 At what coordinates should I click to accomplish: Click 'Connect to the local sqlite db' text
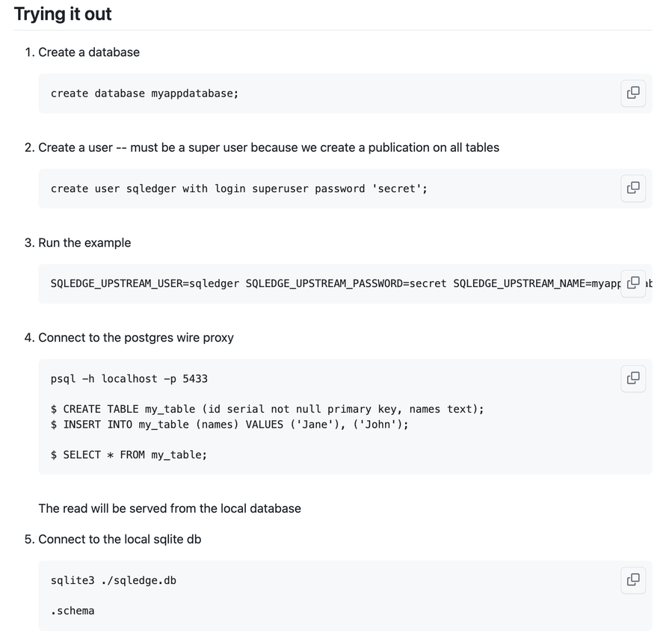[120, 539]
